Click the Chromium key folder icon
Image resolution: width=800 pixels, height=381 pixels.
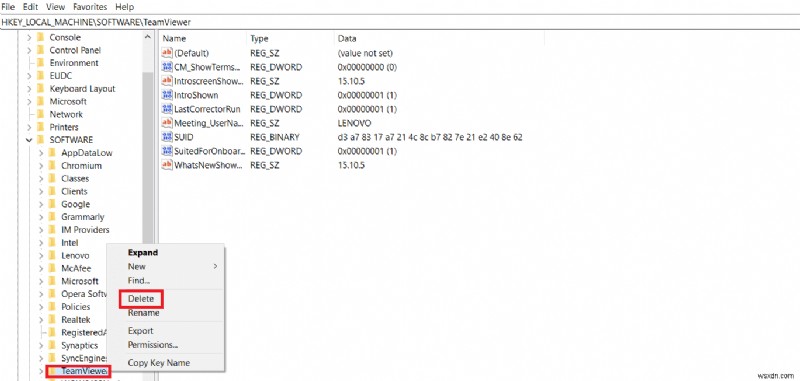pyautogui.click(x=52, y=166)
